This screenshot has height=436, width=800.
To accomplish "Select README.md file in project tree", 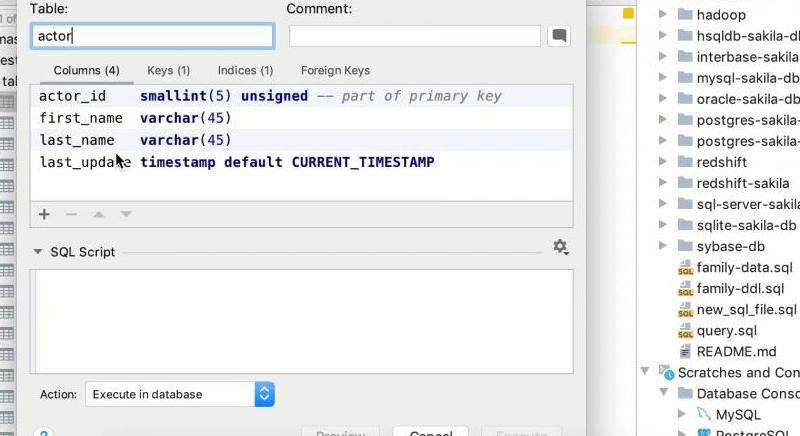I will 736,351.
